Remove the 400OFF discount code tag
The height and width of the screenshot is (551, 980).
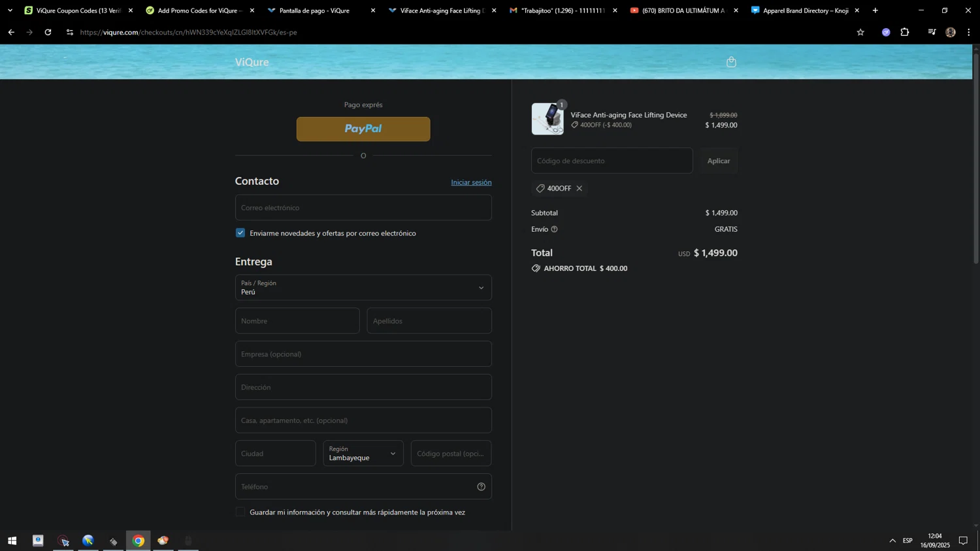click(x=579, y=188)
